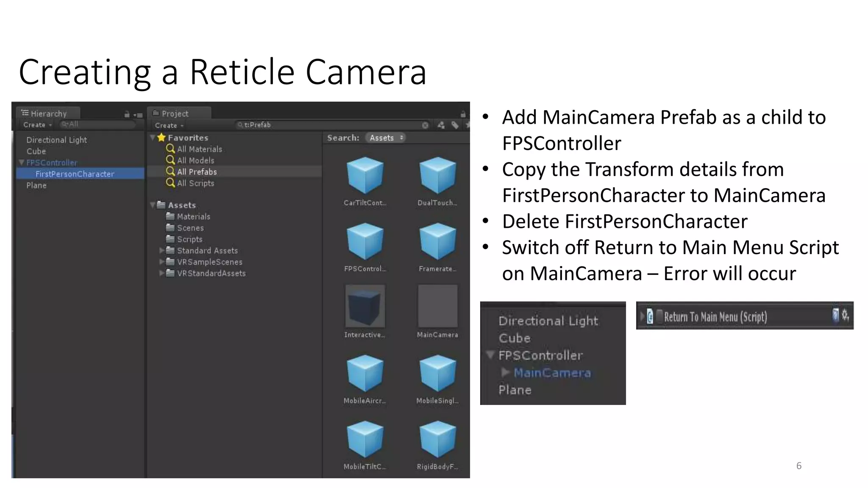Toggle the Return To Main Menu checkbox
This screenshot has width=868, height=488.
click(x=659, y=316)
